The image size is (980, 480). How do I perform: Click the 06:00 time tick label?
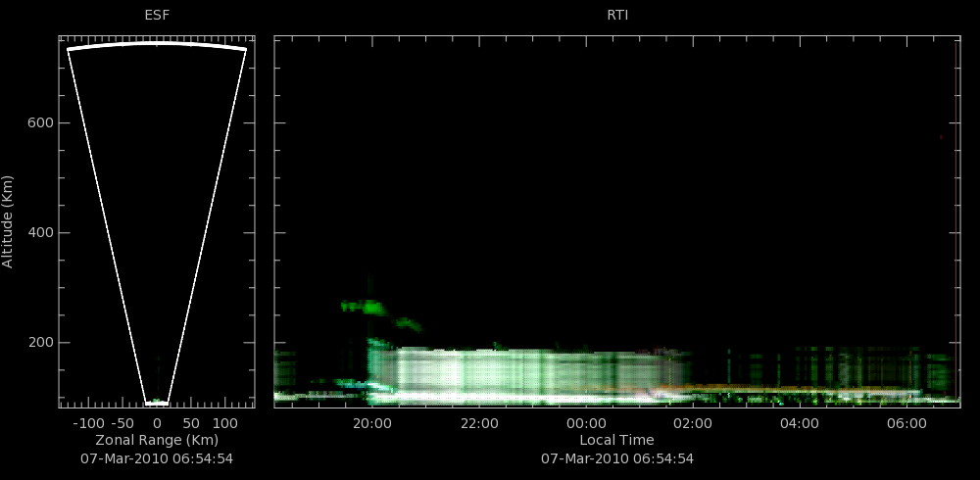coord(906,424)
